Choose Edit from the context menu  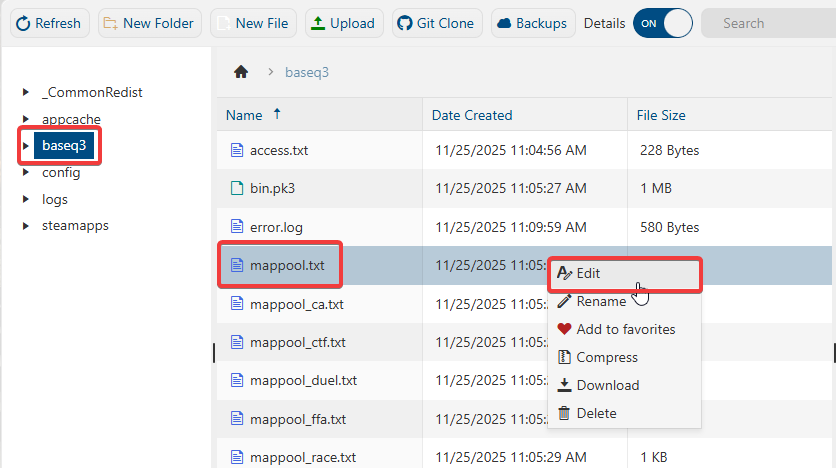coord(589,273)
